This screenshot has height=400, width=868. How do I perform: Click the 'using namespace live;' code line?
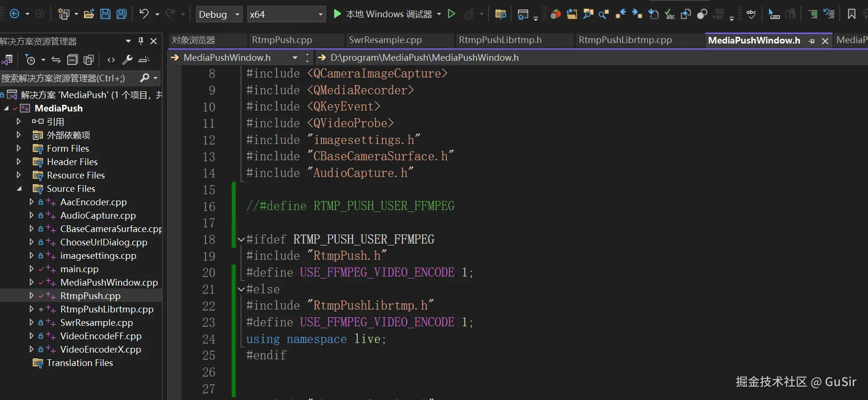click(x=316, y=339)
